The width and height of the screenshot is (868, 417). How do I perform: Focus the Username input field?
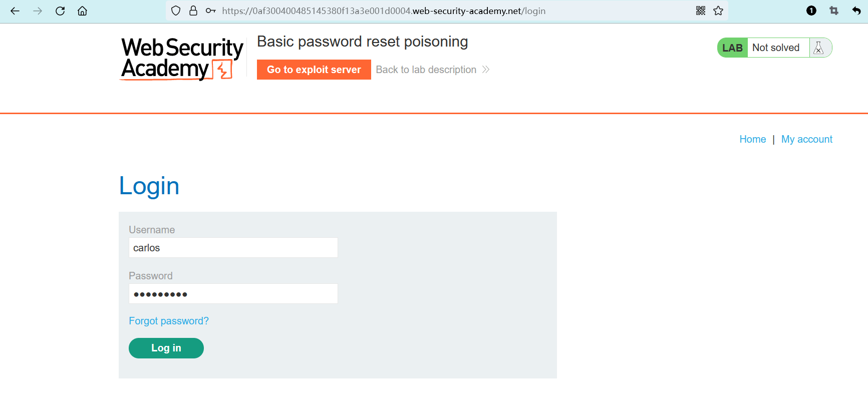click(x=233, y=248)
